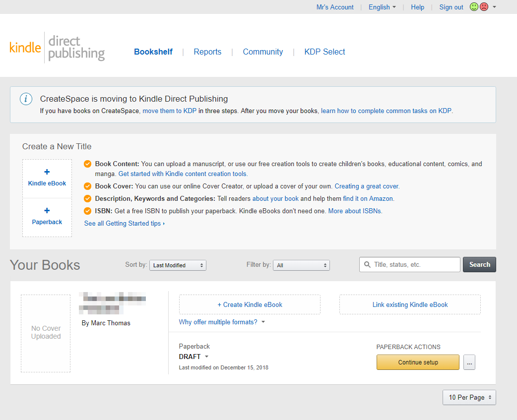Open the English language dropdown
Viewport: 517px width, 420px height.
pyautogui.click(x=382, y=7)
